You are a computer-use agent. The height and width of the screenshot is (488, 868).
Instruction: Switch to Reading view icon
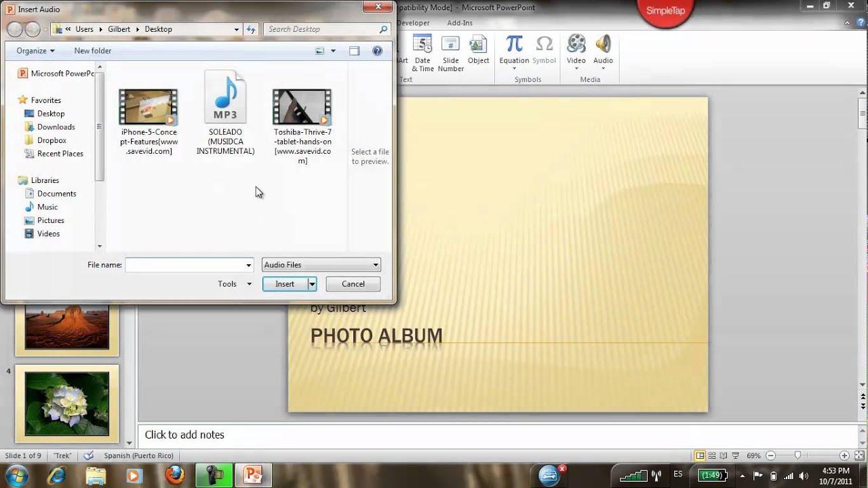tap(724, 455)
